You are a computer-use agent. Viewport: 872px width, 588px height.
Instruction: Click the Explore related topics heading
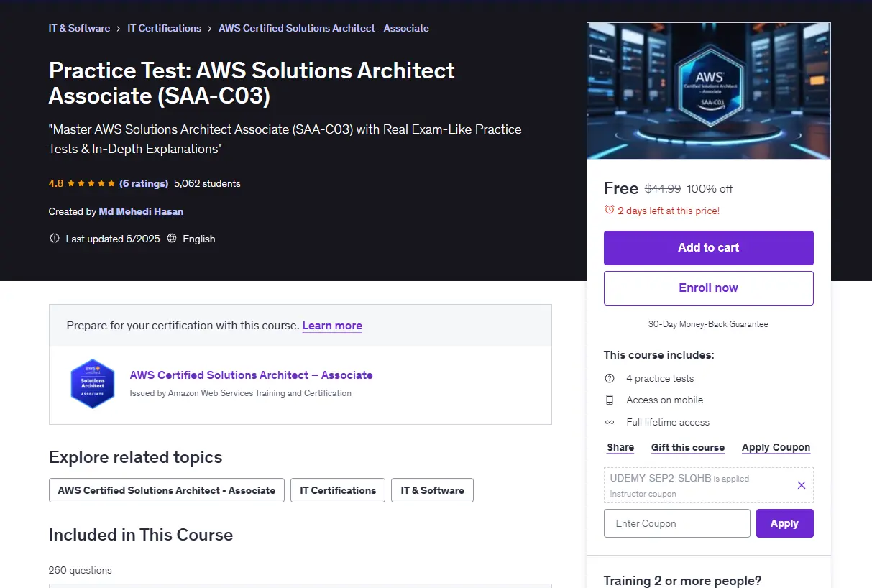point(135,457)
